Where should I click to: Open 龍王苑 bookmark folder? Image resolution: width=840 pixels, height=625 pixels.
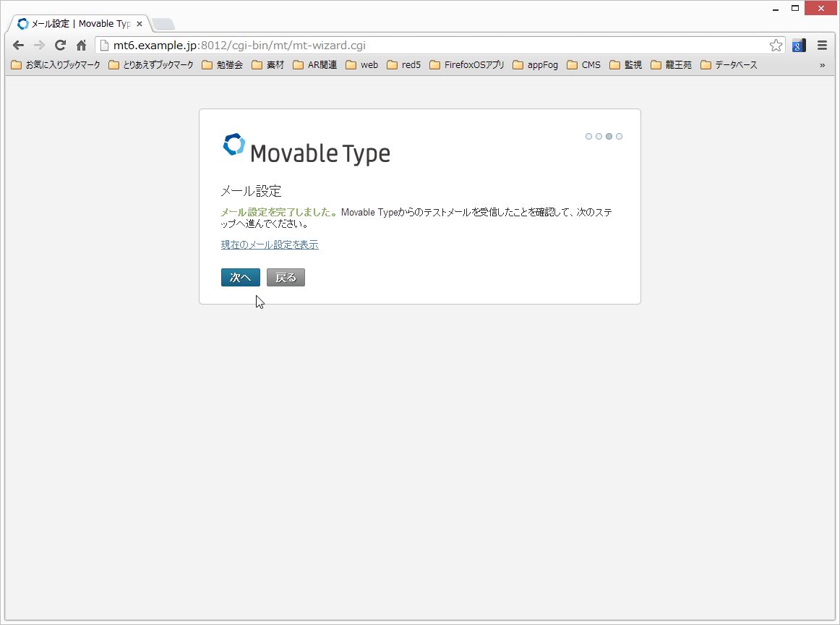click(672, 65)
